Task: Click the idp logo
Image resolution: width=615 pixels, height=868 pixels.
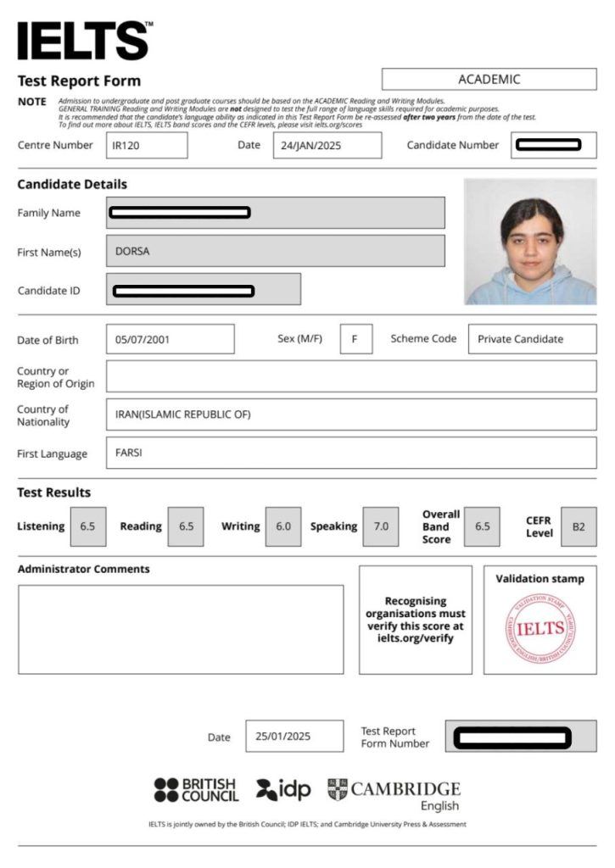Action: coord(283,789)
